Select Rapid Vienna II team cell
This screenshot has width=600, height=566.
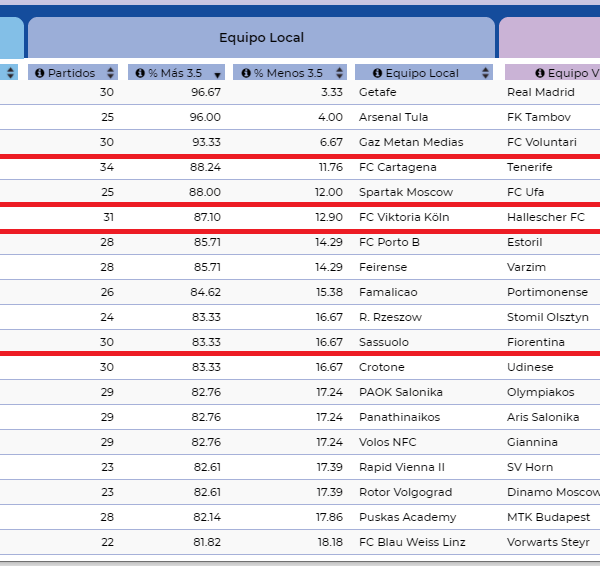point(402,467)
